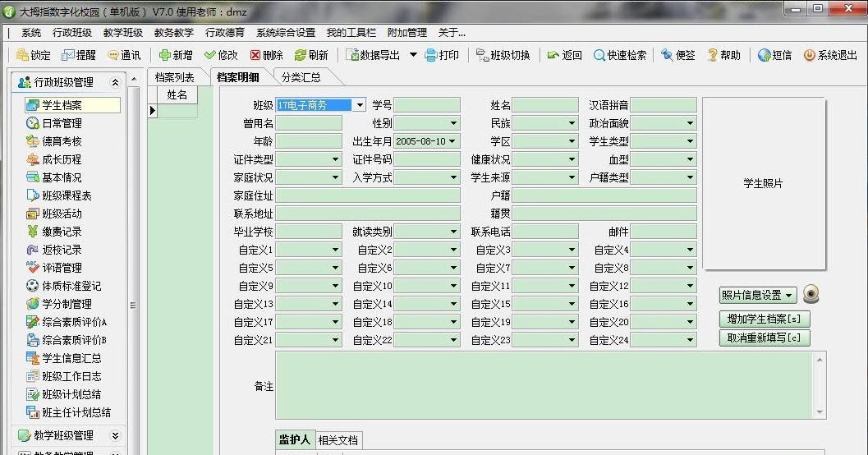Open the 政治面貌 dropdown
Image resolution: width=868 pixels, height=455 pixels.
point(691,123)
